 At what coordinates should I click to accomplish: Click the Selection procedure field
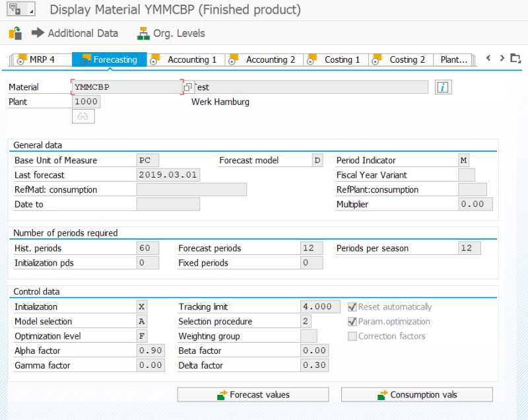click(x=306, y=322)
